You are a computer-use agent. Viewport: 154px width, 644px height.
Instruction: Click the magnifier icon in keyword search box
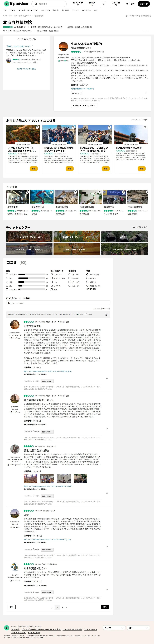(x=9, y=303)
